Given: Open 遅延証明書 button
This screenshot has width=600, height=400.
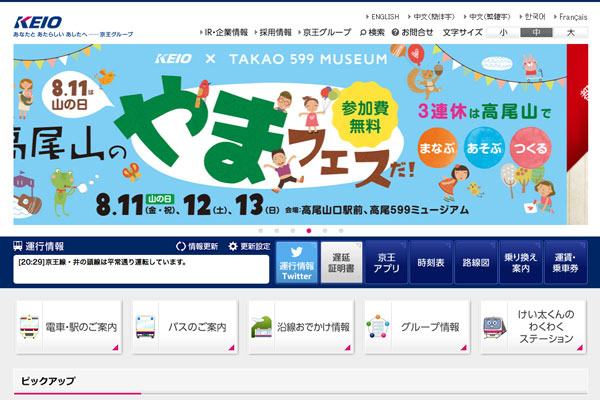Looking at the screenshot, I should (x=341, y=263).
